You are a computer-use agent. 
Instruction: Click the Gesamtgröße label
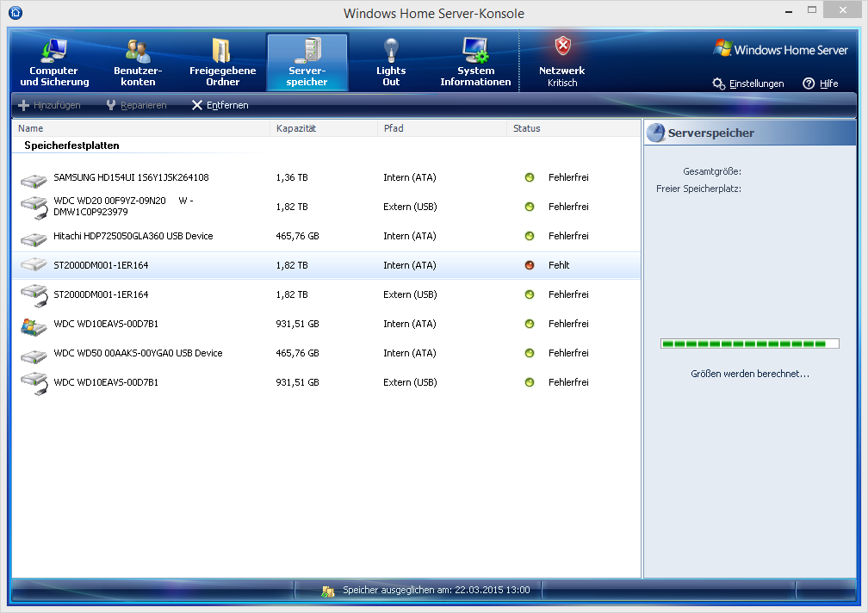coord(712,171)
